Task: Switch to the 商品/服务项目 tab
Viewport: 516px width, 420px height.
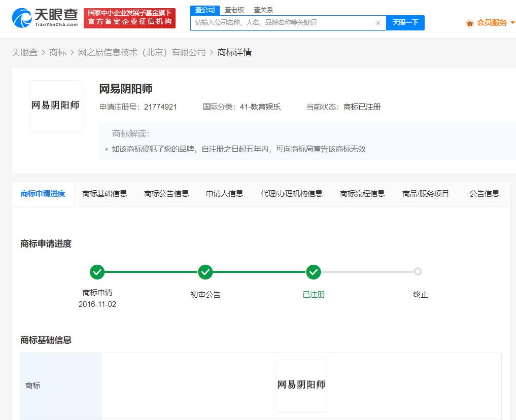Action: (426, 194)
